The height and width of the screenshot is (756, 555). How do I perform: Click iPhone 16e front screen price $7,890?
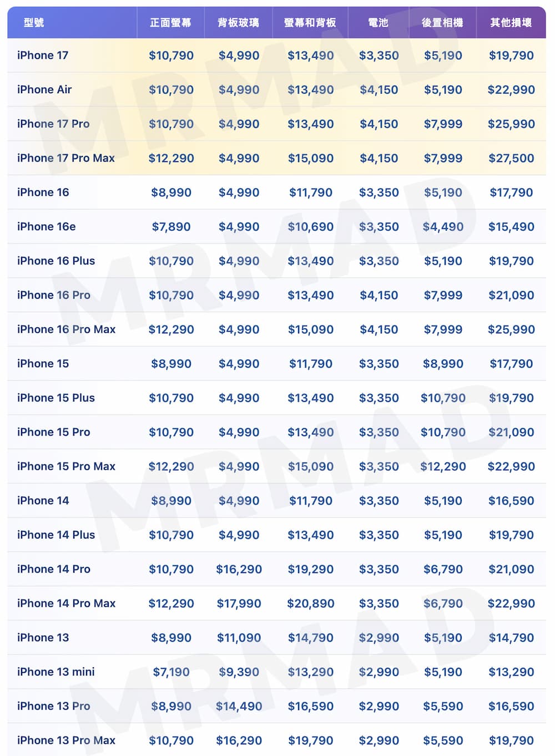[171, 226]
